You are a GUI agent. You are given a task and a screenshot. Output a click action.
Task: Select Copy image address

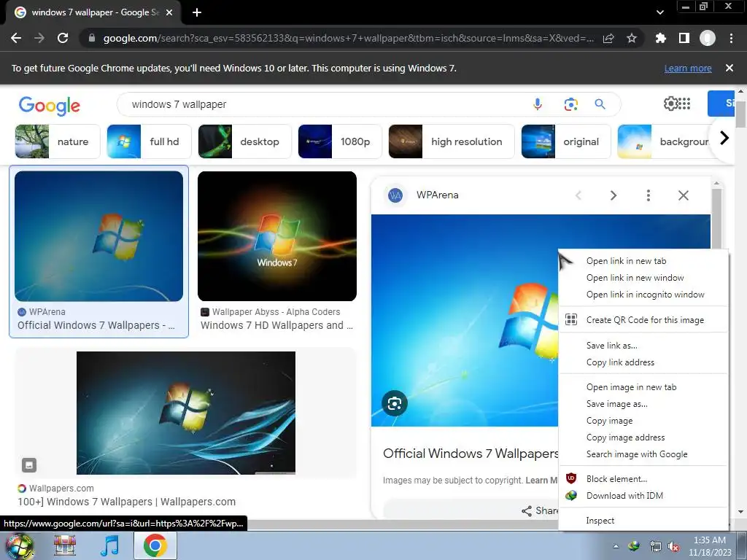643,437
